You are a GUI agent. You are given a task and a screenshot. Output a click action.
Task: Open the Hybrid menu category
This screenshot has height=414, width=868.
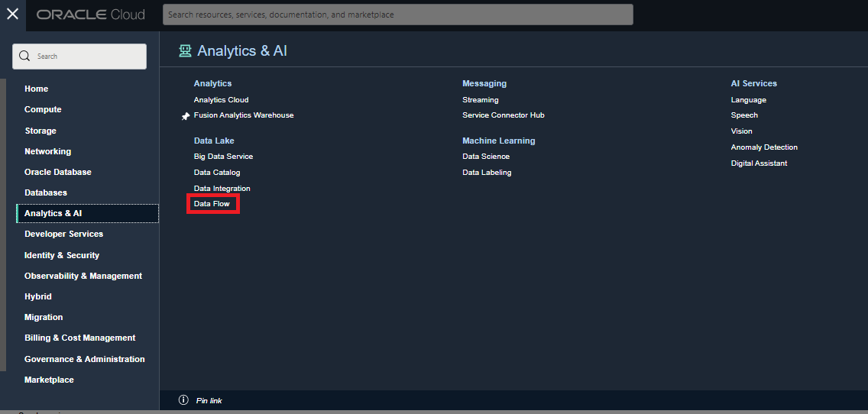(x=38, y=296)
